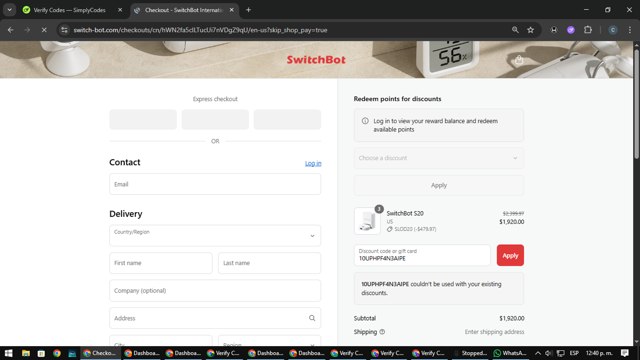Open the cart bag icon in header
Screen dimensions: 640x360
[x=519, y=60]
